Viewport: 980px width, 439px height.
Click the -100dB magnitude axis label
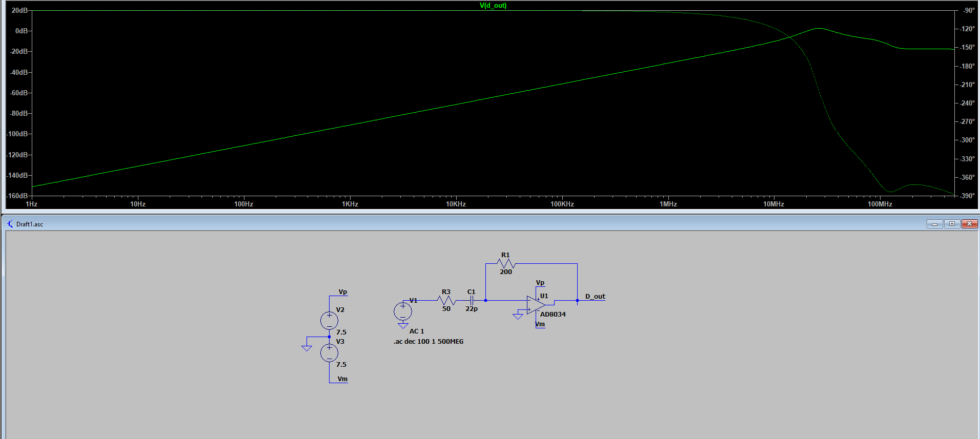click(x=17, y=134)
